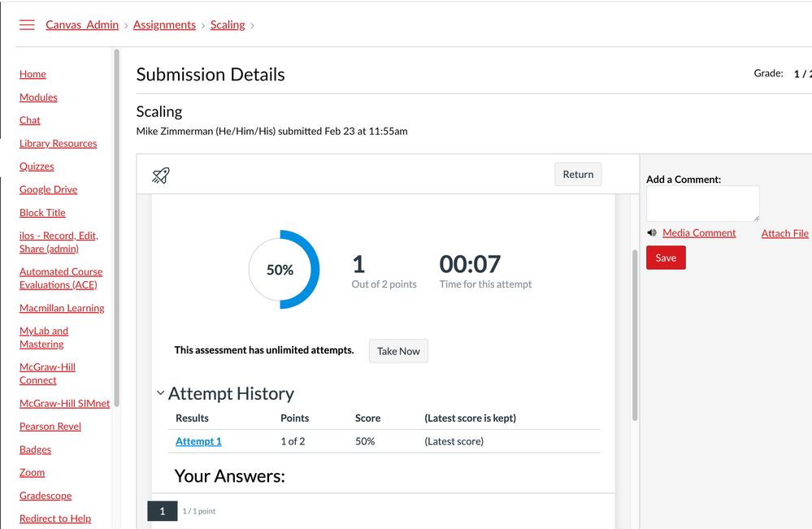
Task: Click the rocket icon in quiz header
Action: [161, 175]
